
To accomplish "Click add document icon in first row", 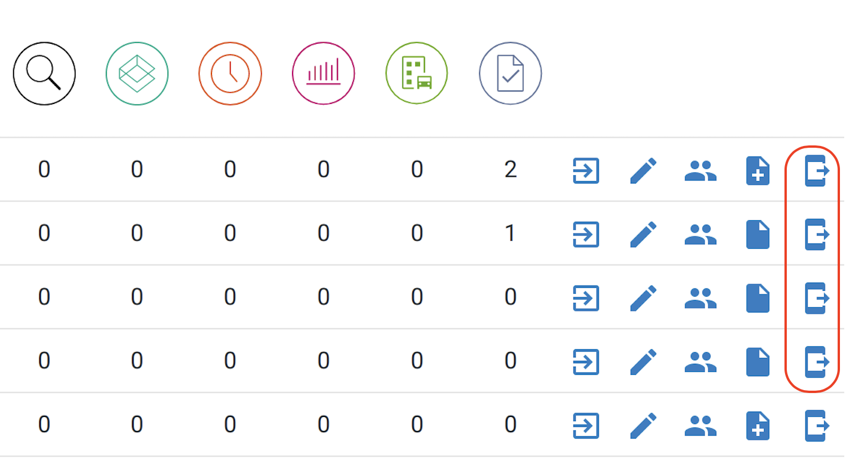I will (758, 171).
